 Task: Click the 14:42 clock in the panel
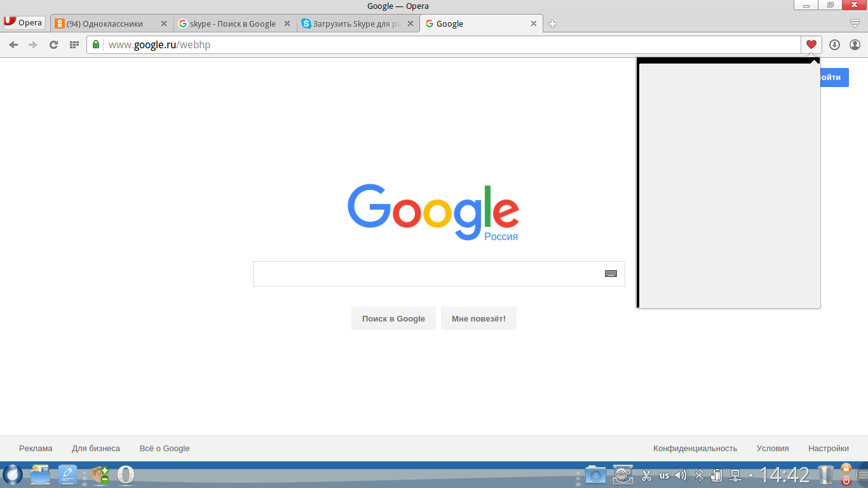pyautogui.click(x=785, y=475)
